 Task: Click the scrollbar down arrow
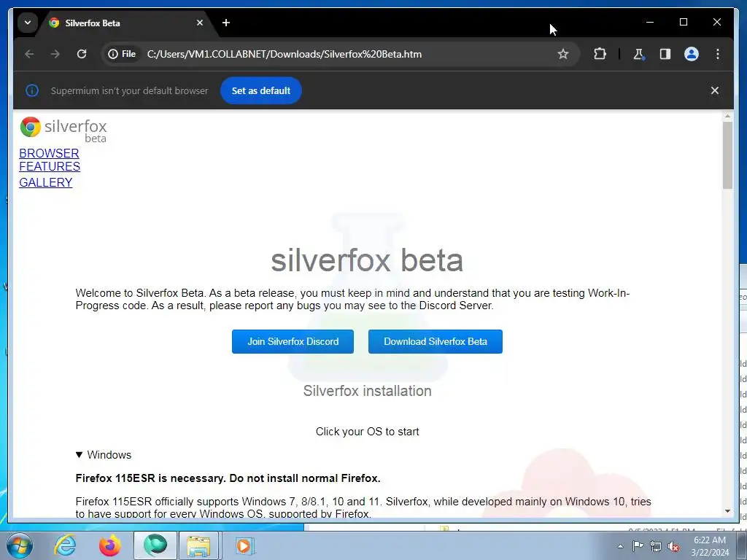727,511
